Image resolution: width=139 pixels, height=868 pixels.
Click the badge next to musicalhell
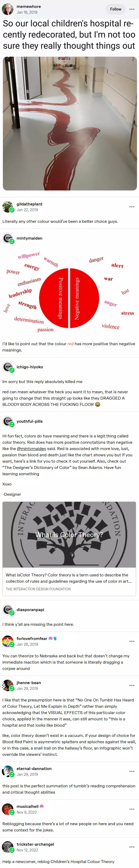click(x=42, y=806)
